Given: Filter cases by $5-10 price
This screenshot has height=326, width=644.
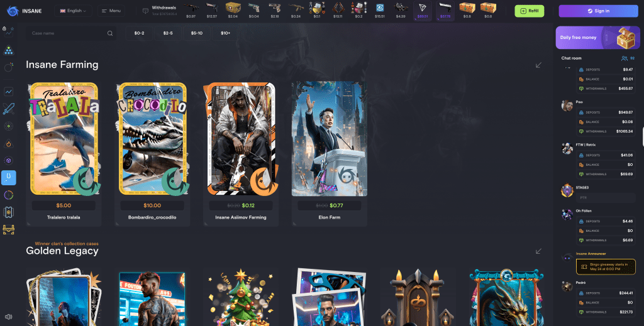Looking at the screenshot, I should [197, 33].
